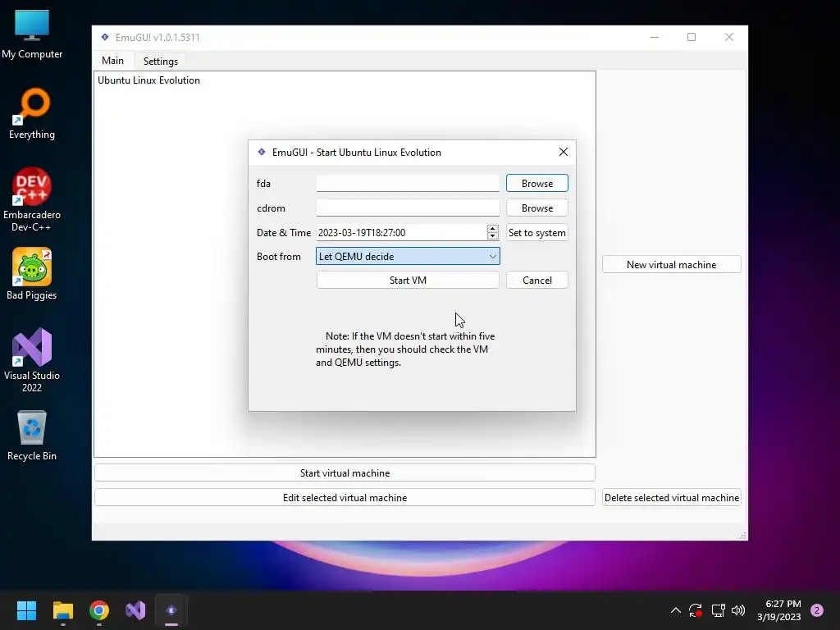
Task: Click the fda path input field
Action: pos(408,183)
